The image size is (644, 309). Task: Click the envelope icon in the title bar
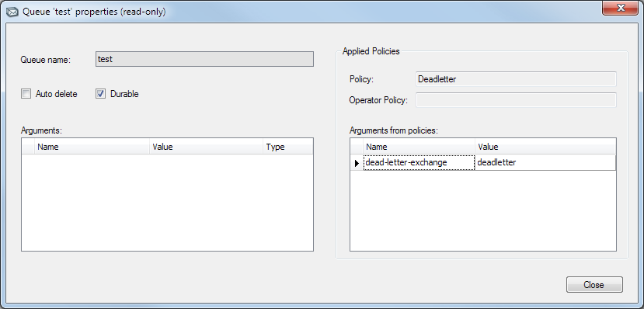coord(12,12)
